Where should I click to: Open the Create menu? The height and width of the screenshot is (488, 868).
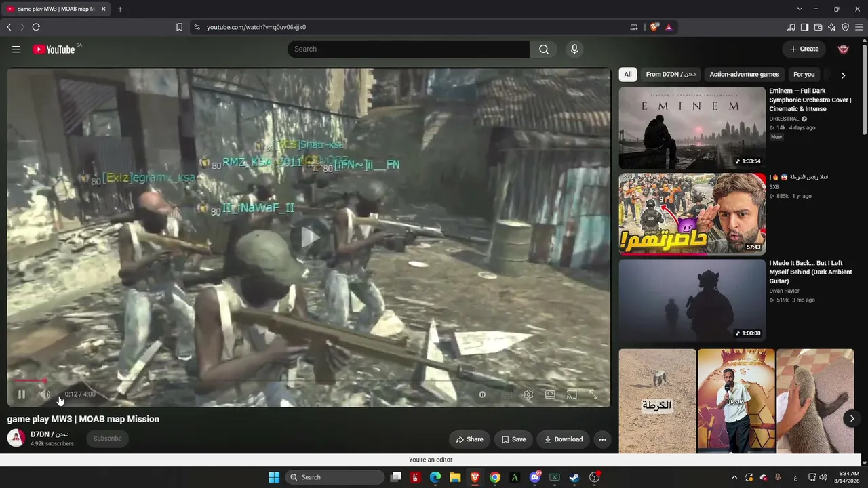pyautogui.click(x=804, y=49)
